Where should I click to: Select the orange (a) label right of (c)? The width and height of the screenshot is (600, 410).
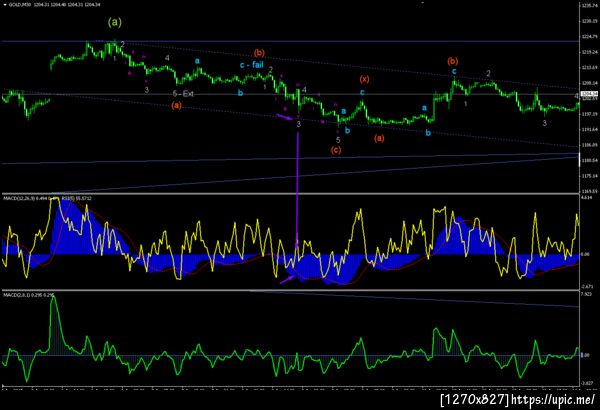379,138
